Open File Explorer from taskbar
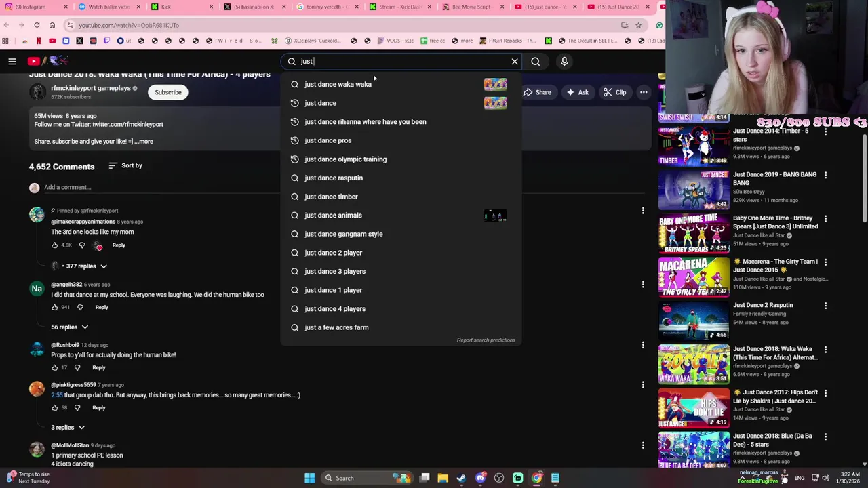Screen dimensions: 868x488 (x=443, y=478)
